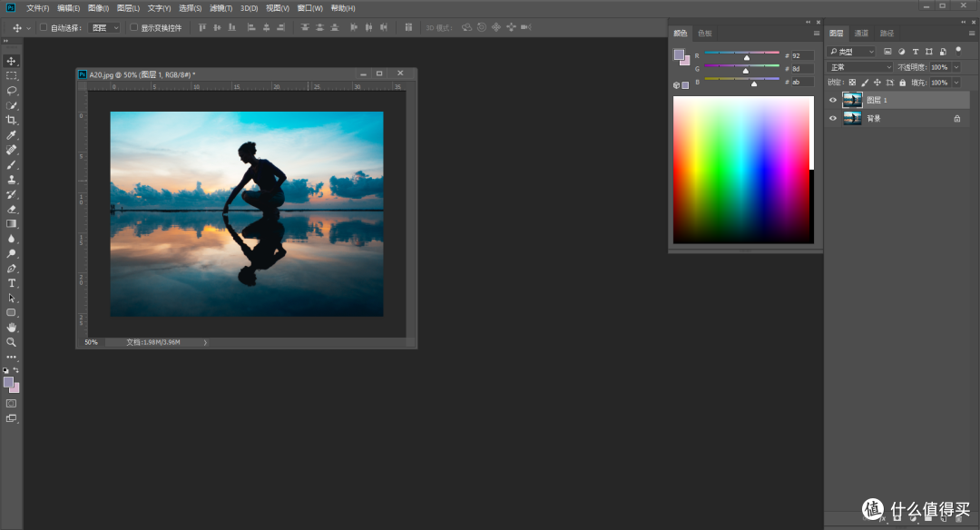The width and height of the screenshot is (980, 530).
Task: Open the blend mode dropdown showing 正常
Action: [x=859, y=67]
